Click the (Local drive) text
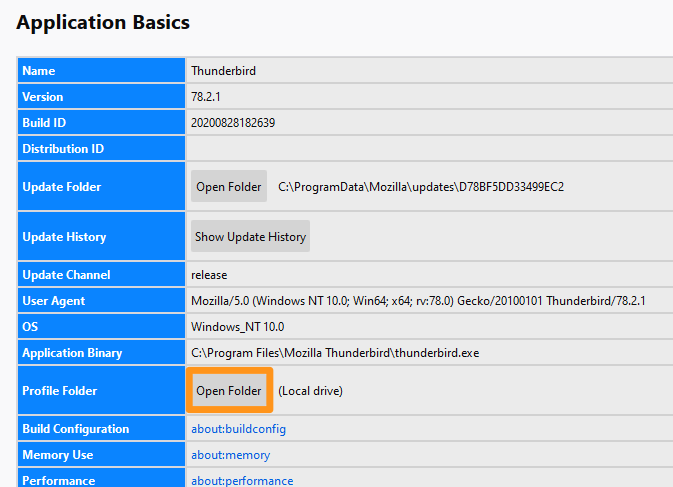Viewport: 673px width, 487px height. [310, 391]
